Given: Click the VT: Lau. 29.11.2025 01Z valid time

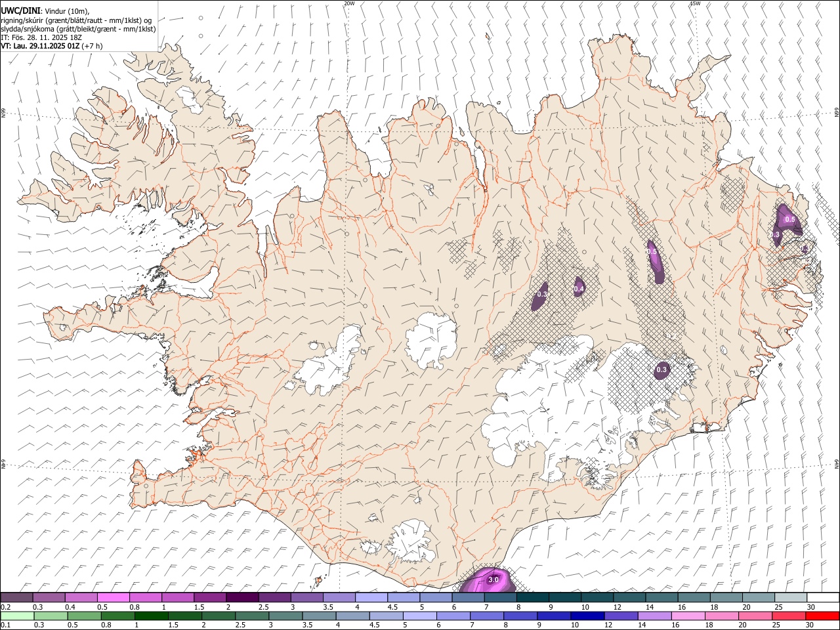Looking at the screenshot, I should point(40,46).
